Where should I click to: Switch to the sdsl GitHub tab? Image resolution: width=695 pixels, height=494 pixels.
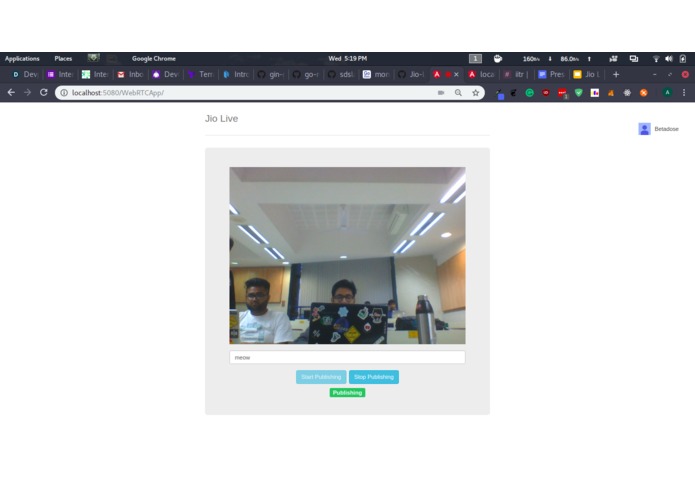tap(341, 74)
